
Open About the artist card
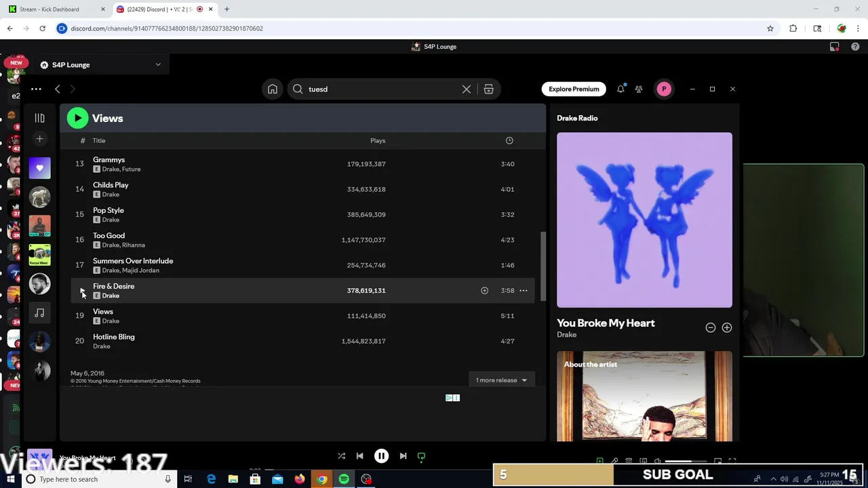pos(644,396)
